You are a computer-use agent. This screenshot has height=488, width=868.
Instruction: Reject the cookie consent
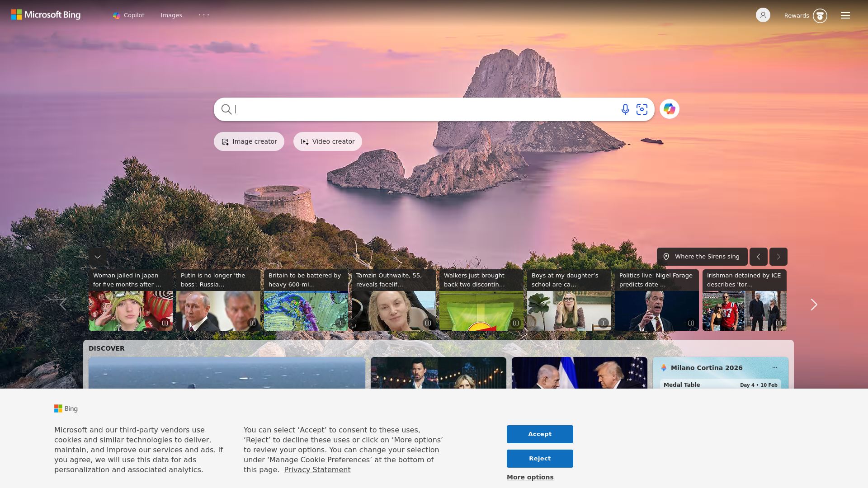(539, 458)
